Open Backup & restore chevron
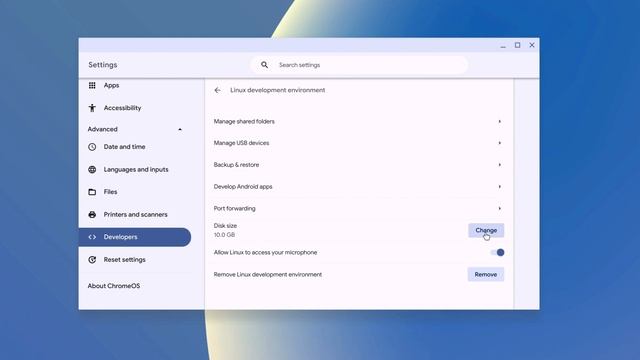Screen dimensions: 640x360 pos(500,165)
